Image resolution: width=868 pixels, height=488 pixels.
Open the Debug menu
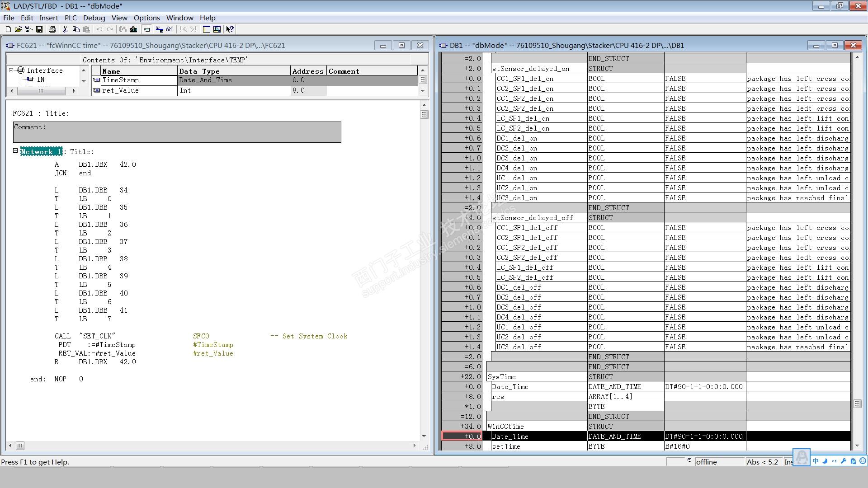94,18
